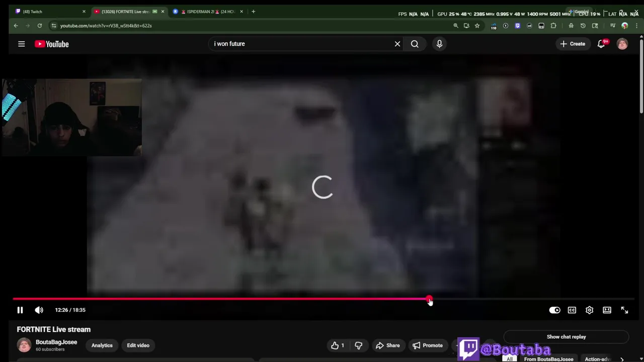
Task: Open a new browser tab
Action: 254,12
